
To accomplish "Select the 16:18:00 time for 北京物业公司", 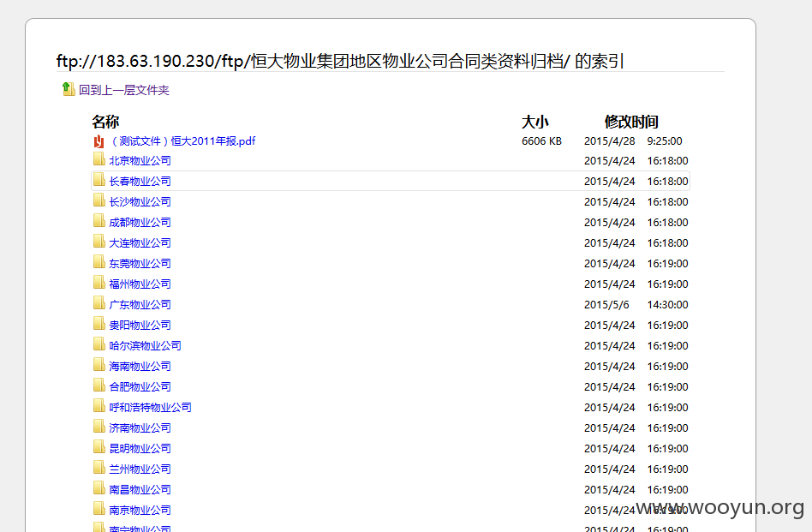I will click(667, 160).
